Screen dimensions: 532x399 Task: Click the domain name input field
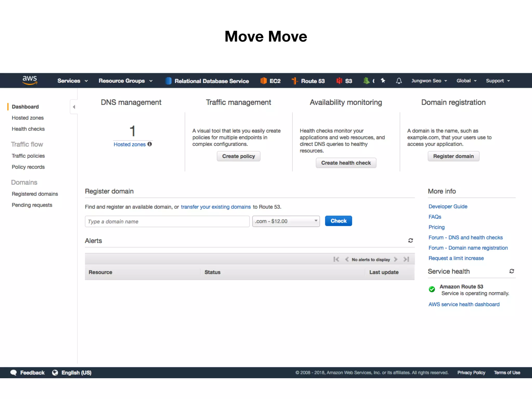coord(167,222)
